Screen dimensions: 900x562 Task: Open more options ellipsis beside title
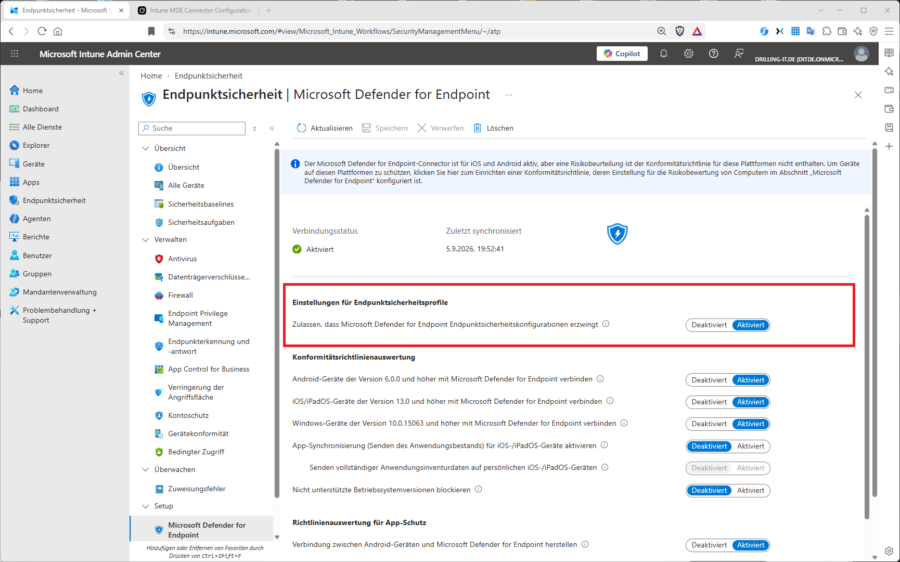[509, 95]
